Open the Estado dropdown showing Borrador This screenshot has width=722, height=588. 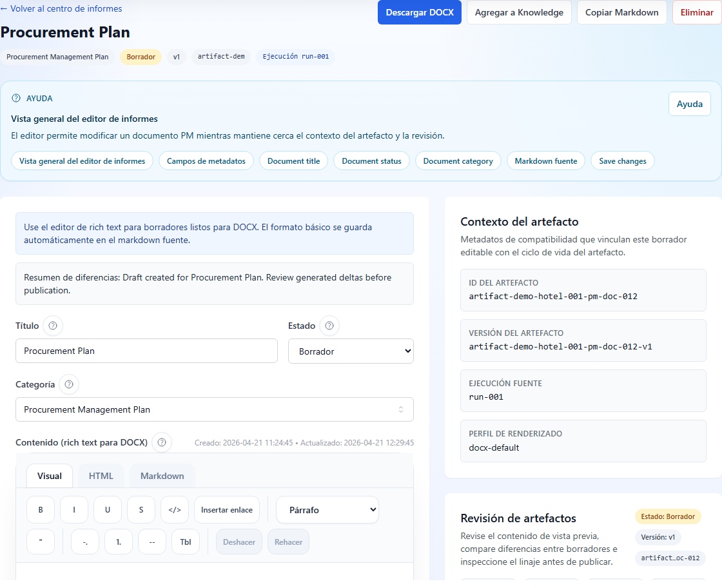tap(351, 351)
